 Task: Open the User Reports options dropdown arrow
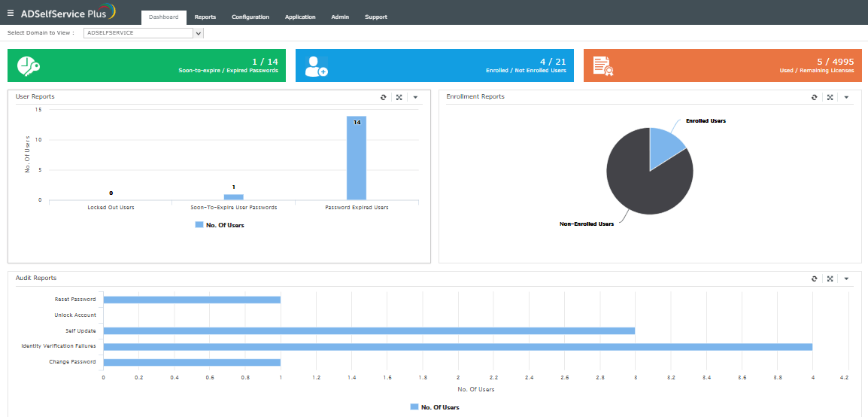pyautogui.click(x=415, y=97)
